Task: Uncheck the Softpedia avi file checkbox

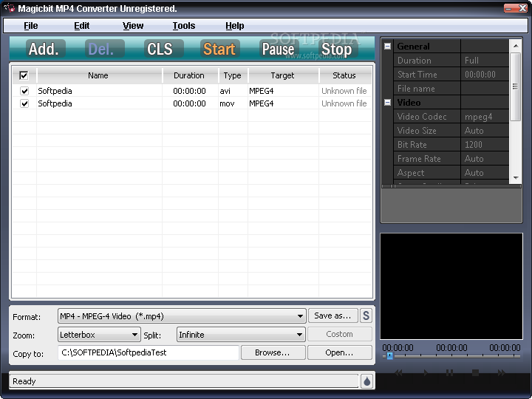Action: point(24,91)
